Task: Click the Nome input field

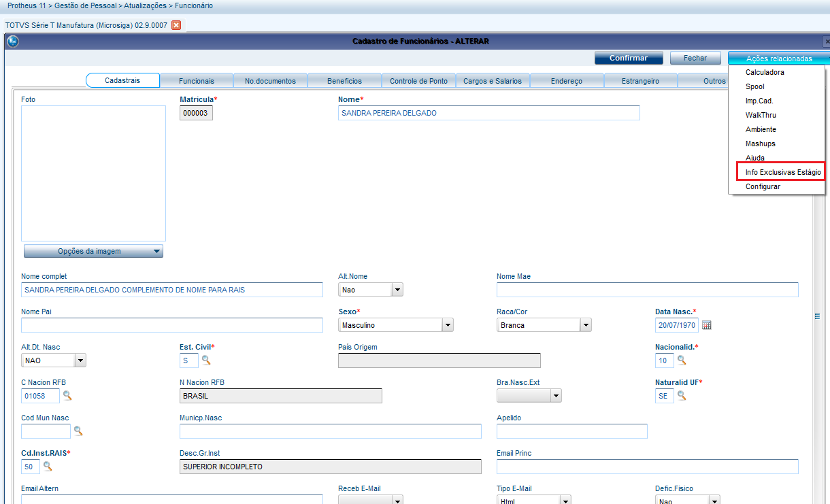Action: [x=489, y=113]
